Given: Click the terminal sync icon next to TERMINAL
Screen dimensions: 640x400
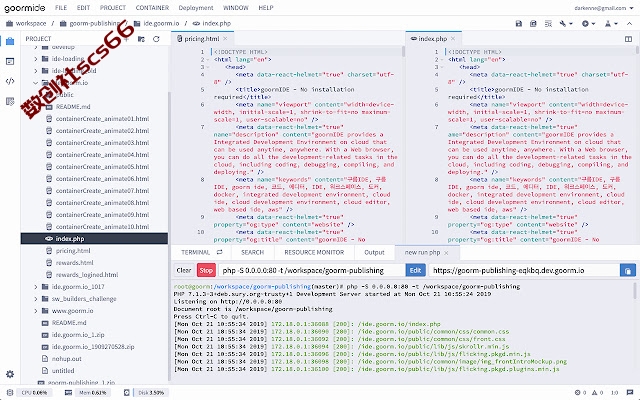Looking at the screenshot, I should [x=220, y=252].
